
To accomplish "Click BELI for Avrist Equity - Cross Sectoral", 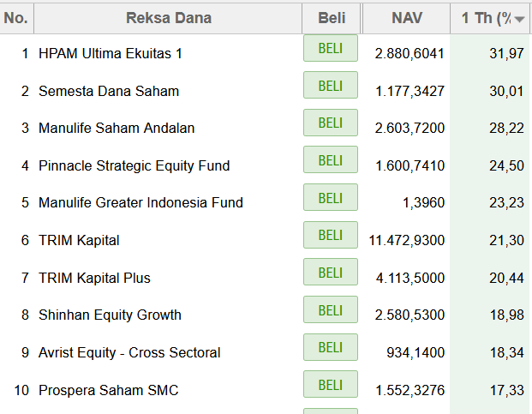I will tap(331, 347).
